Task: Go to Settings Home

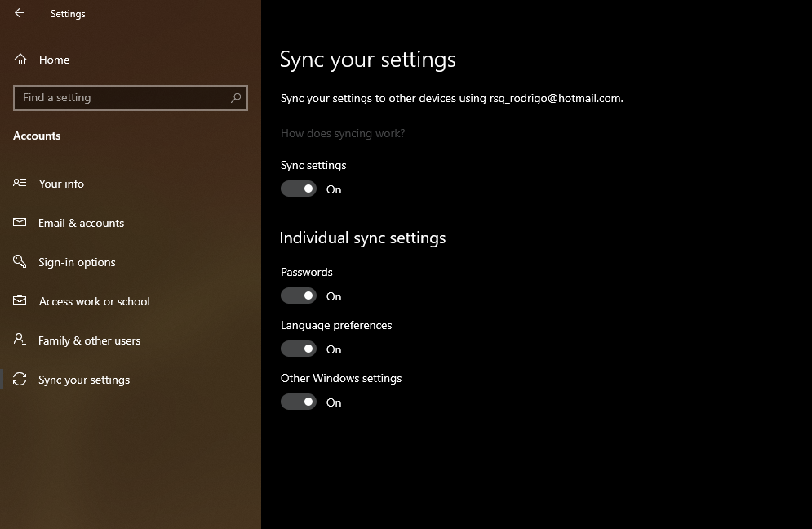Action: tap(131, 60)
